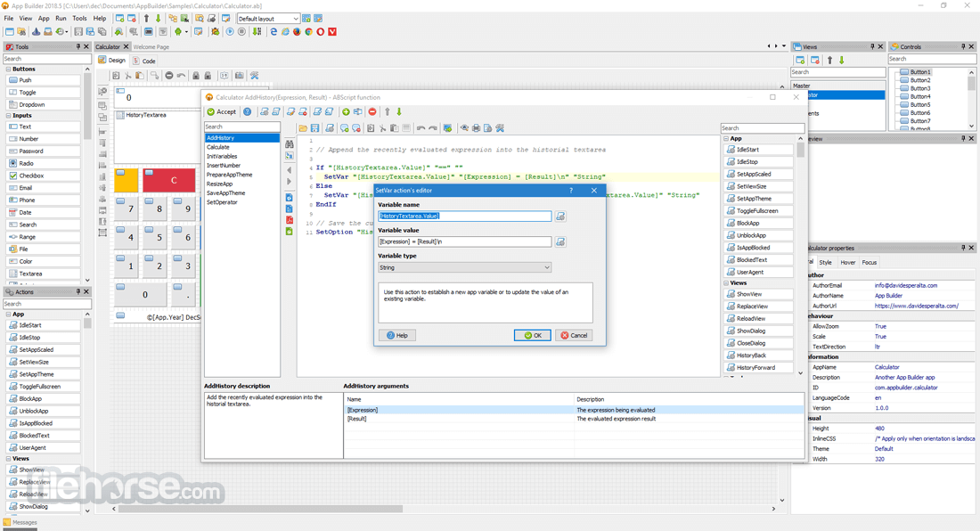Click the lock icon in the designer toolbar
This screenshot has width=980, height=531.
point(196,76)
